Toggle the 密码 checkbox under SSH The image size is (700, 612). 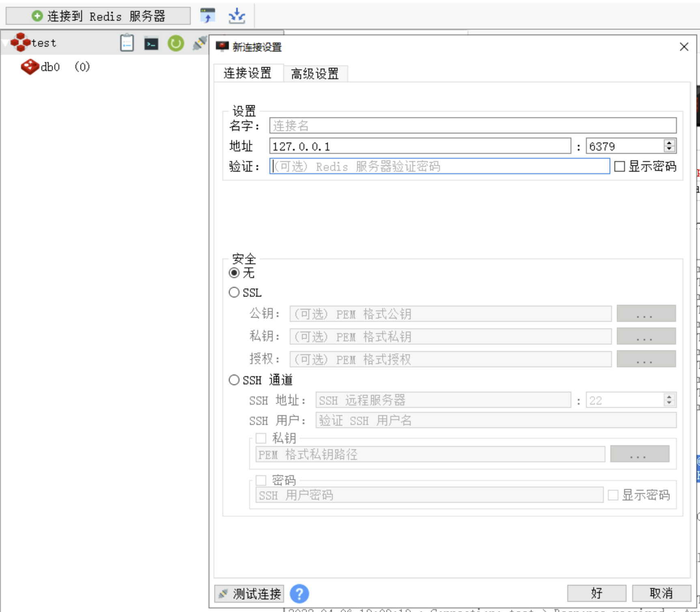[x=261, y=481]
